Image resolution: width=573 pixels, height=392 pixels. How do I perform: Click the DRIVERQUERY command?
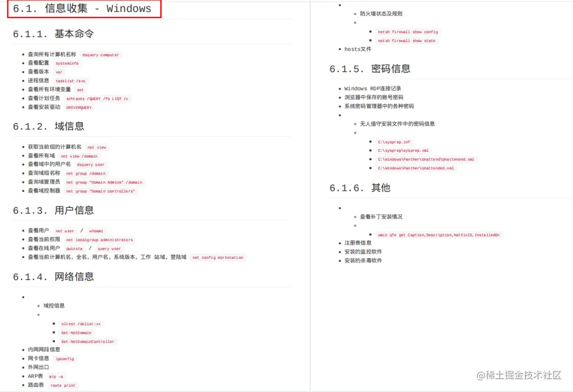(x=79, y=107)
